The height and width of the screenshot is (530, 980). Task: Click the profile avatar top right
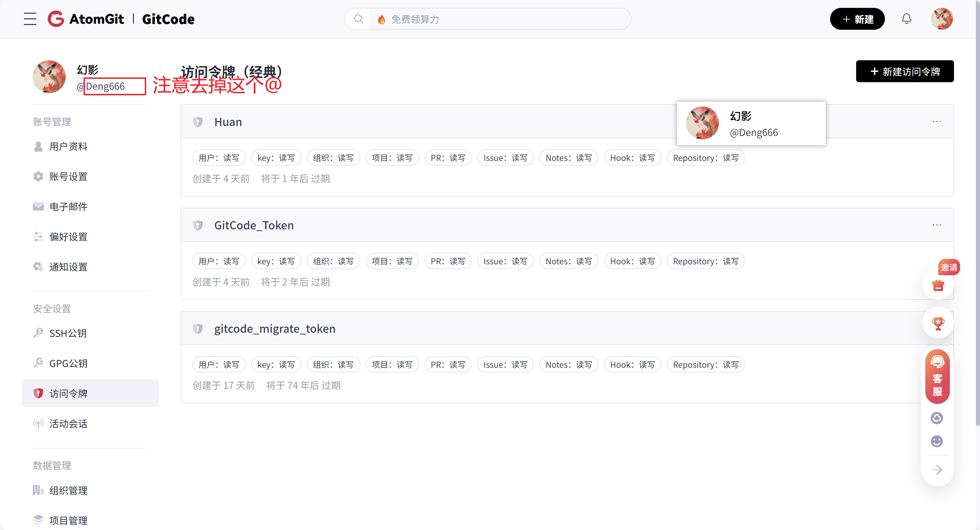point(942,18)
